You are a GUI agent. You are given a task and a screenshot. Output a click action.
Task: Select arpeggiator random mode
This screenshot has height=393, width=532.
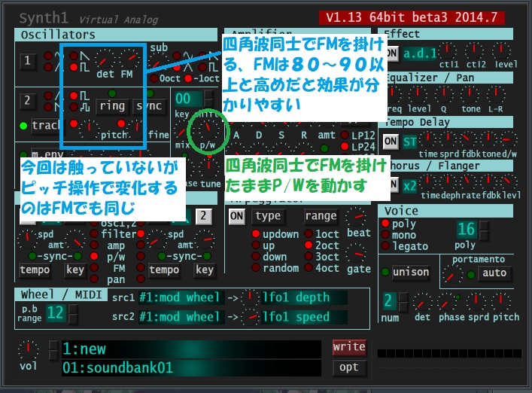256,267
